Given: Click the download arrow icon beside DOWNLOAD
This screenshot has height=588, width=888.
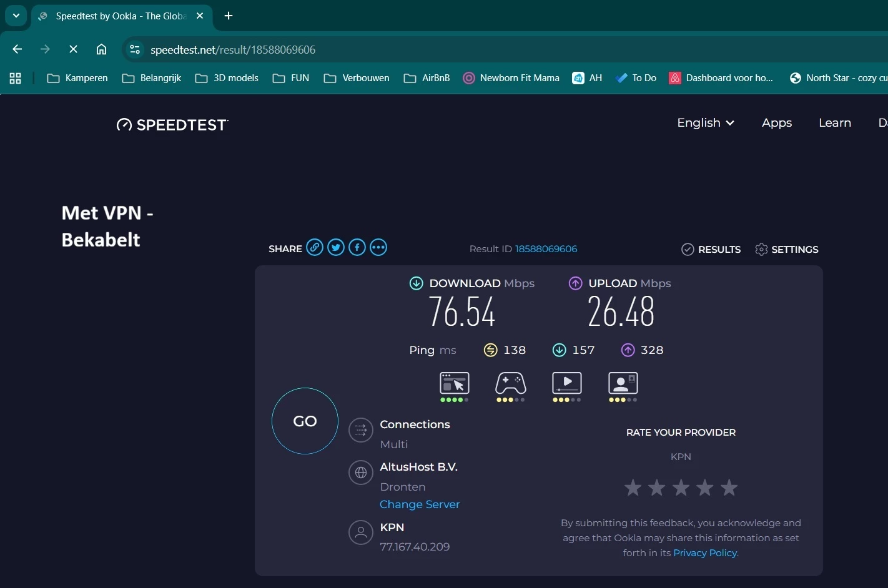Looking at the screenshot, I should click(416, 283).
